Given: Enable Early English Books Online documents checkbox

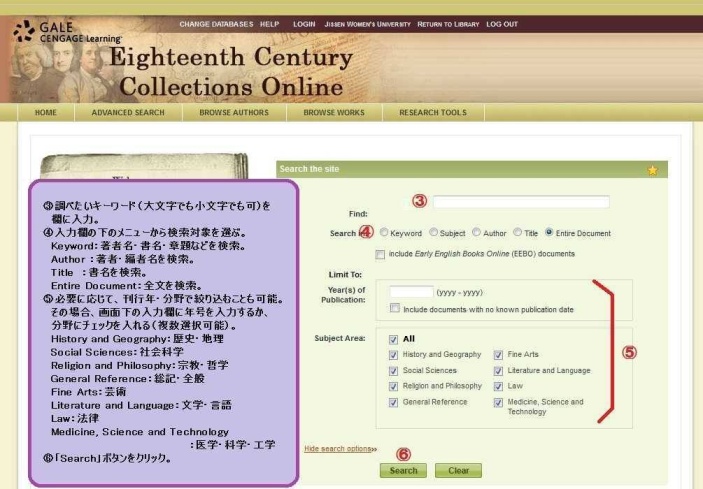Looking at the screenshot, I should click(x=381, y=254).
